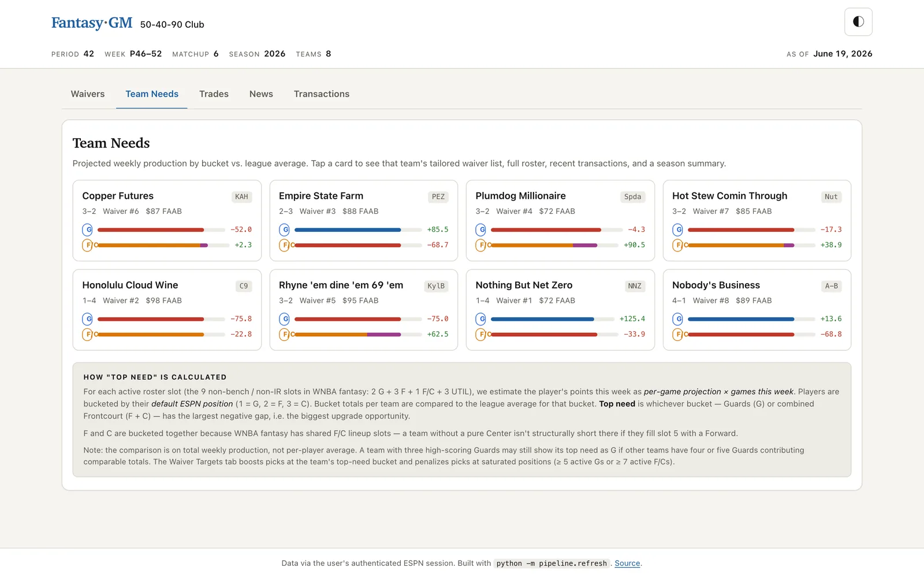Click the G guard icon on Copper Futures
The width and height of the screenshot is (924, 578).
pos(88,229)
